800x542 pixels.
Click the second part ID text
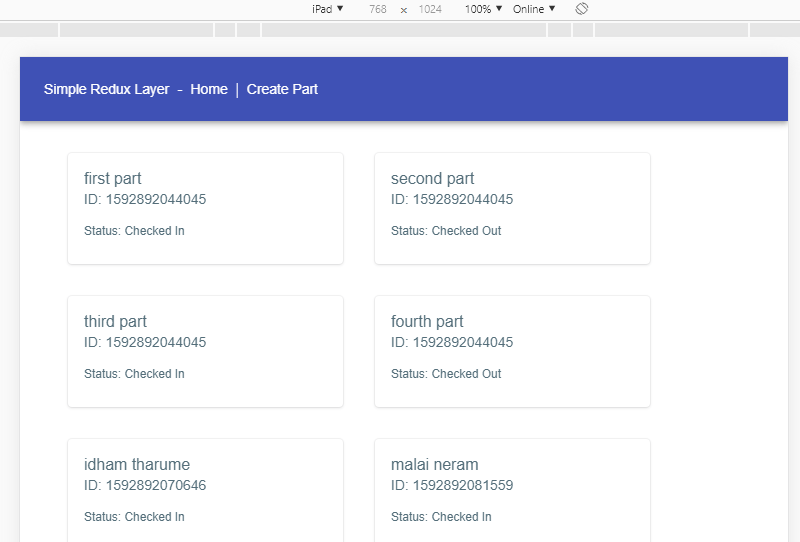pos(452,199)
